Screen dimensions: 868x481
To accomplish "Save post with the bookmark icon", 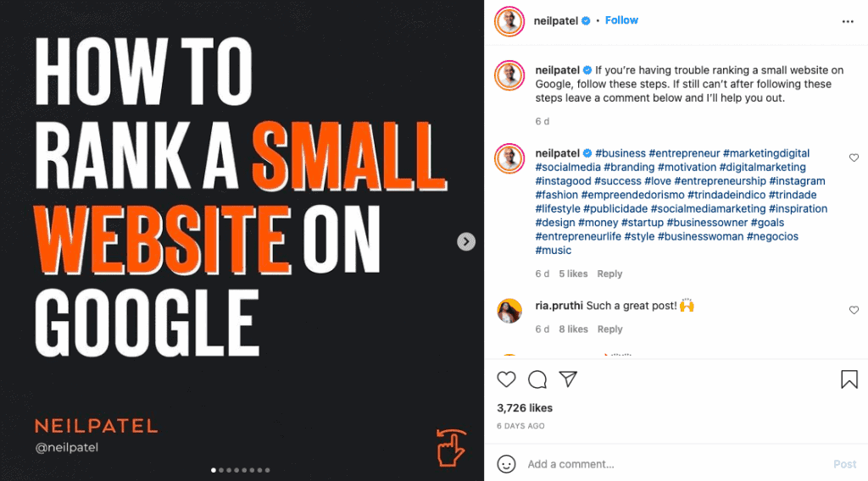I will pyautogui.click(x=849, y=379).
